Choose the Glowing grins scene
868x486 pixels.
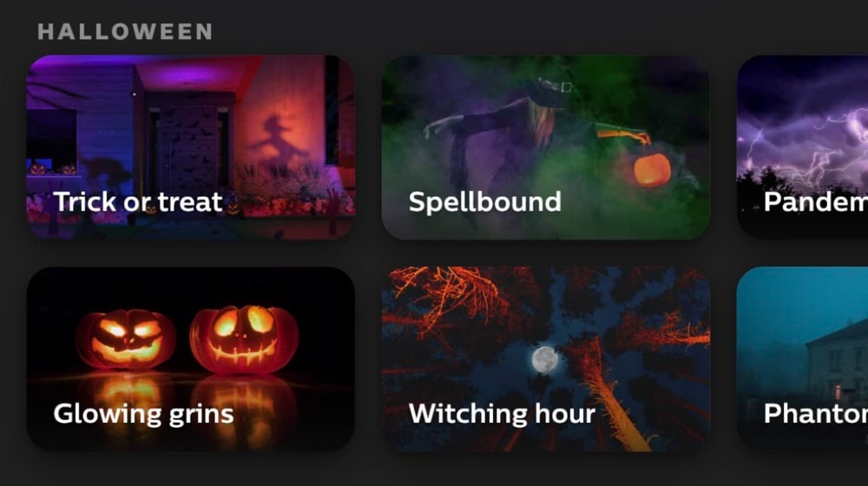pyautogui.click(x=190, y=358)
